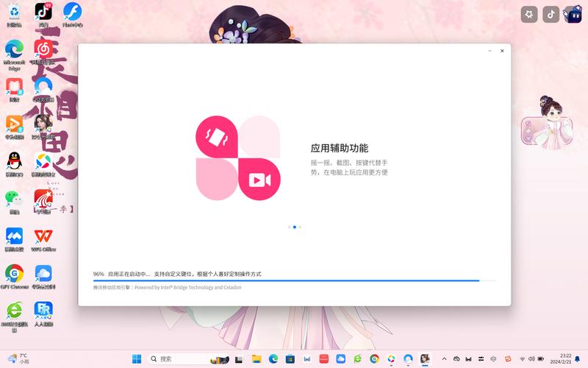Open the blue RR-logo desktop shortcut

43,314
